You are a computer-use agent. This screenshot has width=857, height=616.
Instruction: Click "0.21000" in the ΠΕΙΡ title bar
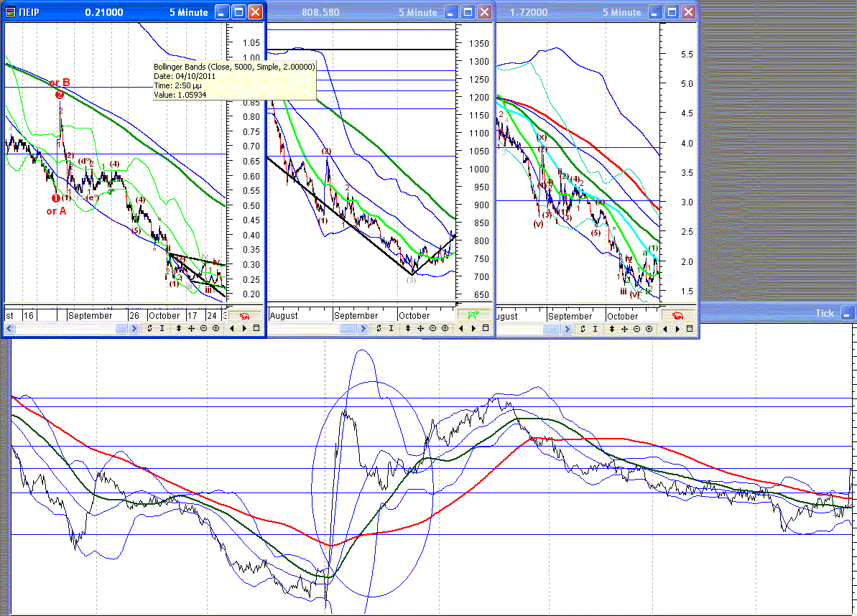[x=104, y=12]
